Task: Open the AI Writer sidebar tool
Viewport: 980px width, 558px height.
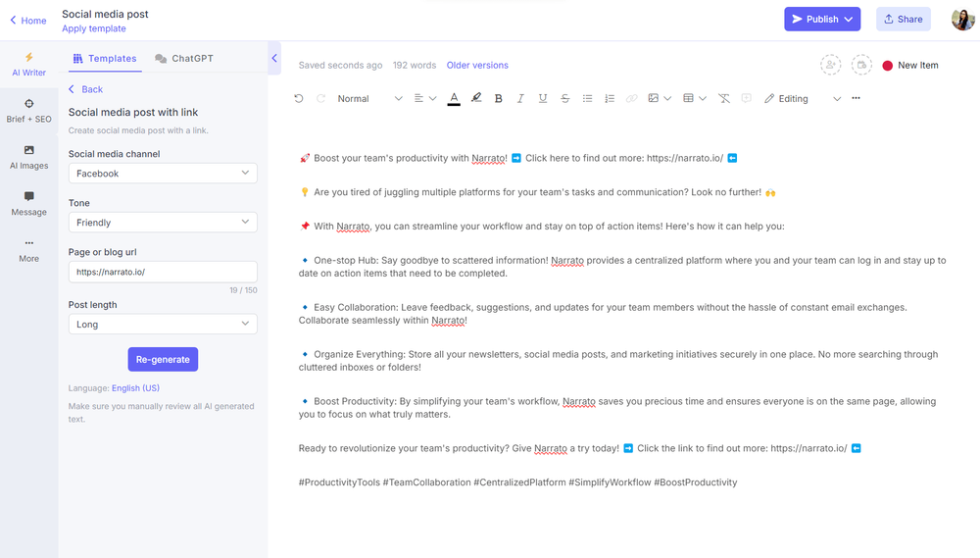Action: 28,65
